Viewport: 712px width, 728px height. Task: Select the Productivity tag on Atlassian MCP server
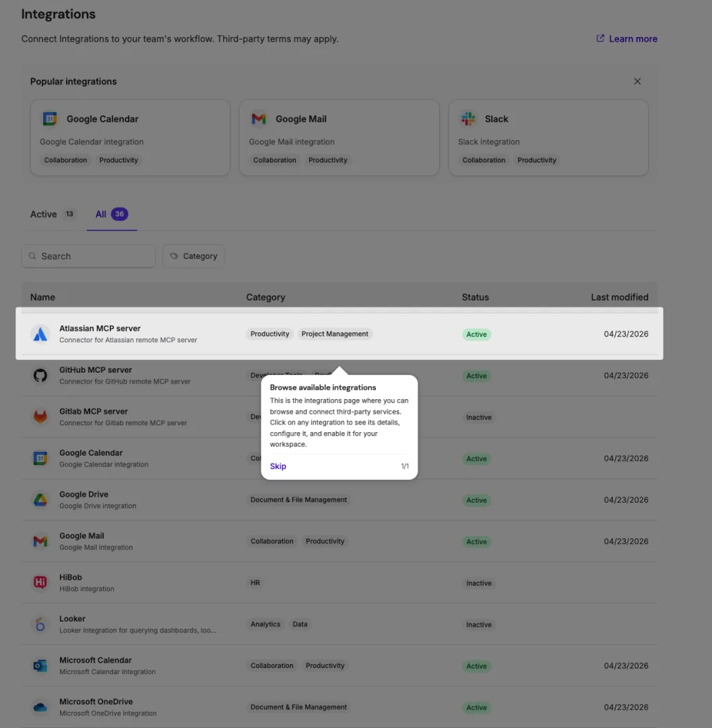coord(269,334)
